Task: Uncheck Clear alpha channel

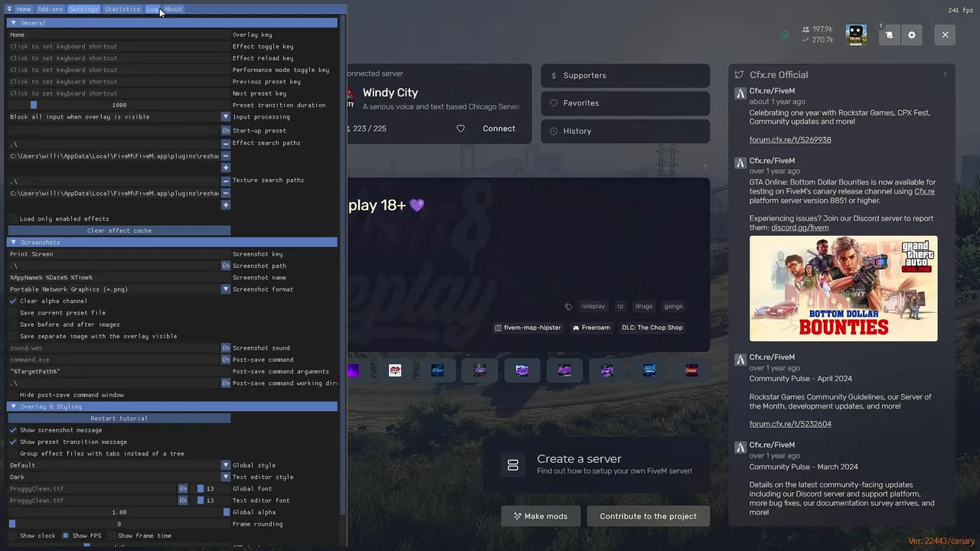Action: coord(13,301)
